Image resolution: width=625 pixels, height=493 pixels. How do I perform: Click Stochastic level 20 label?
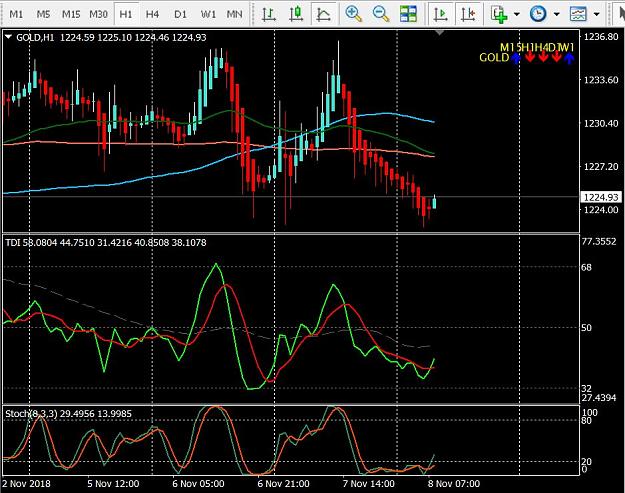coord(587,462)
